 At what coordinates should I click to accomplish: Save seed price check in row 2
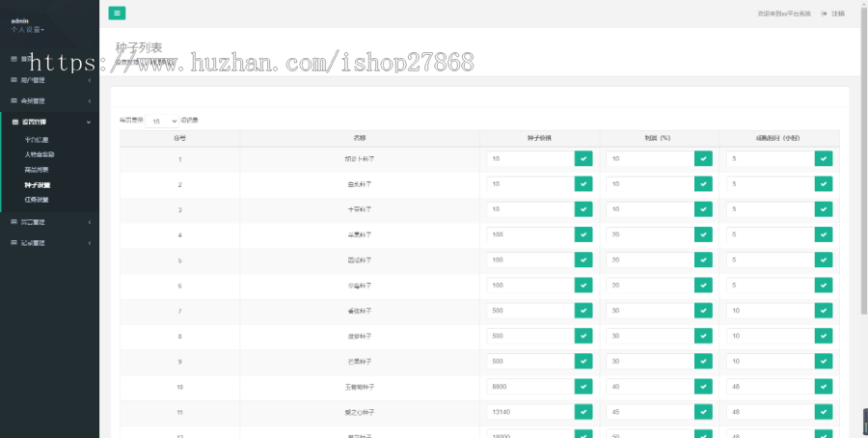click(x=583, y=184)
